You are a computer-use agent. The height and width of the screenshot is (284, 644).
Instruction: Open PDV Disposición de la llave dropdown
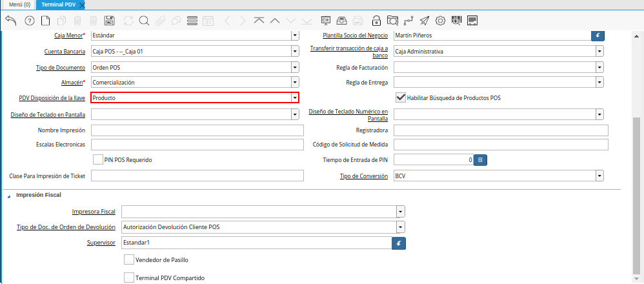[x=295, y=98]
